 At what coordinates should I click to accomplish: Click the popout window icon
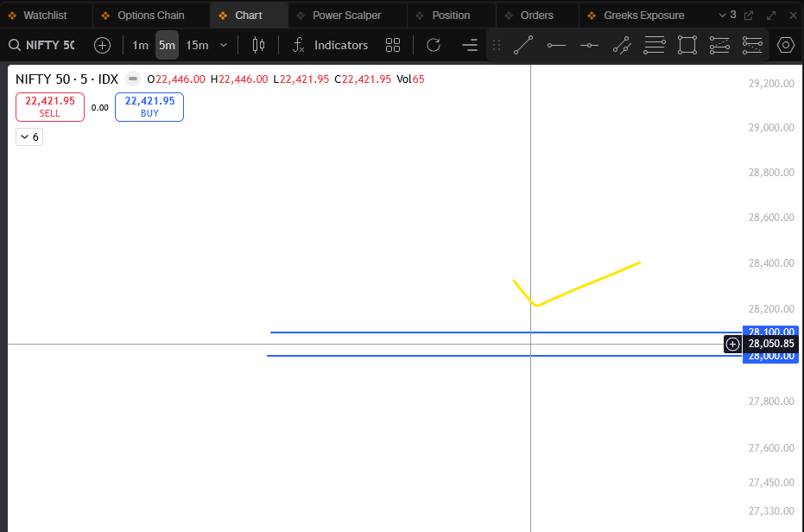pos(749,16)
